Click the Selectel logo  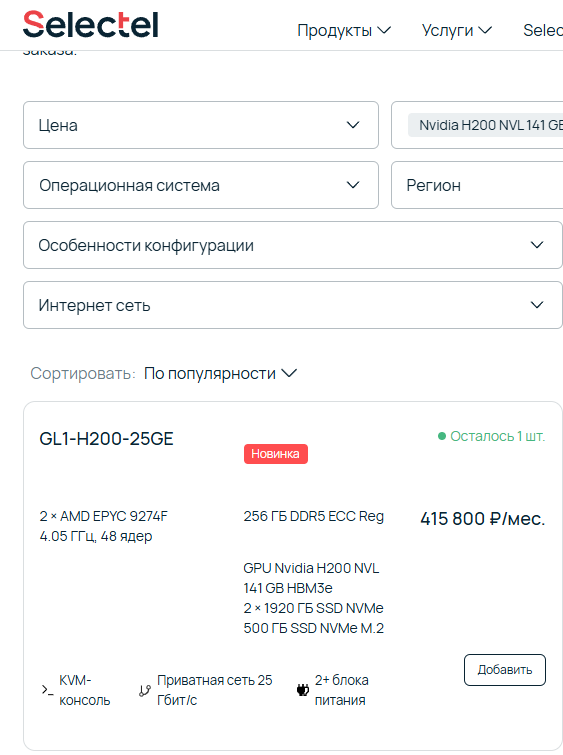pos(91,25)
